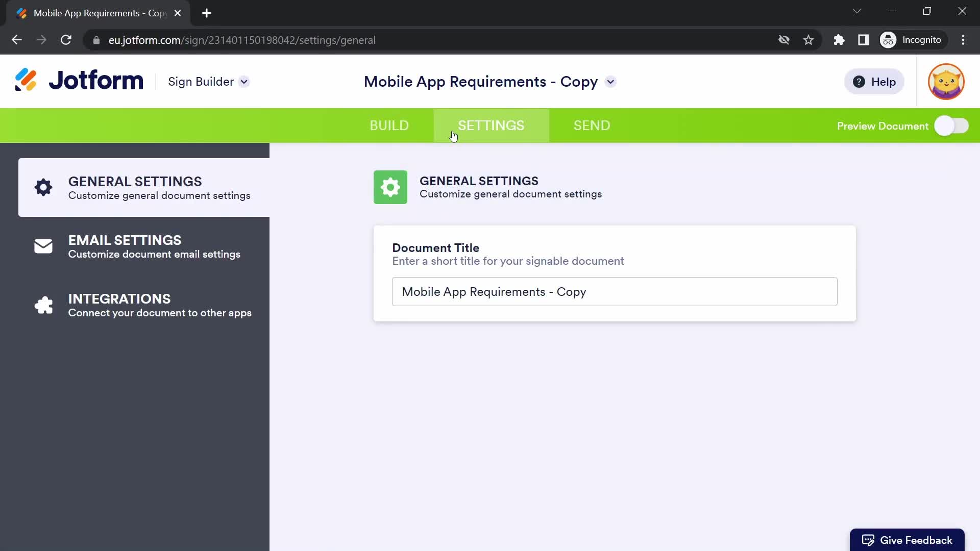Click the sidebar gear icon
Screen dimensions: 980x551
click(x=43, y=187)
